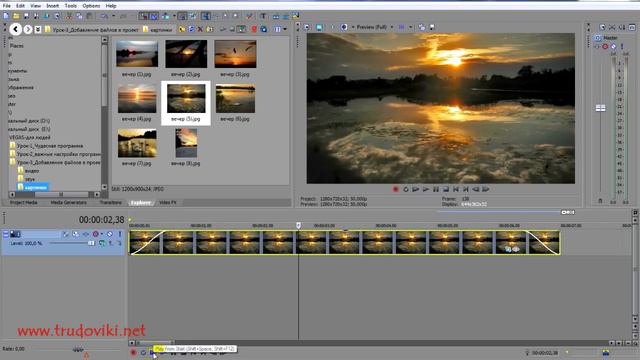Open the video track Automation Settings dropdown
The height and width of the screenshot is (360, 640).
(x=102, y=234)
